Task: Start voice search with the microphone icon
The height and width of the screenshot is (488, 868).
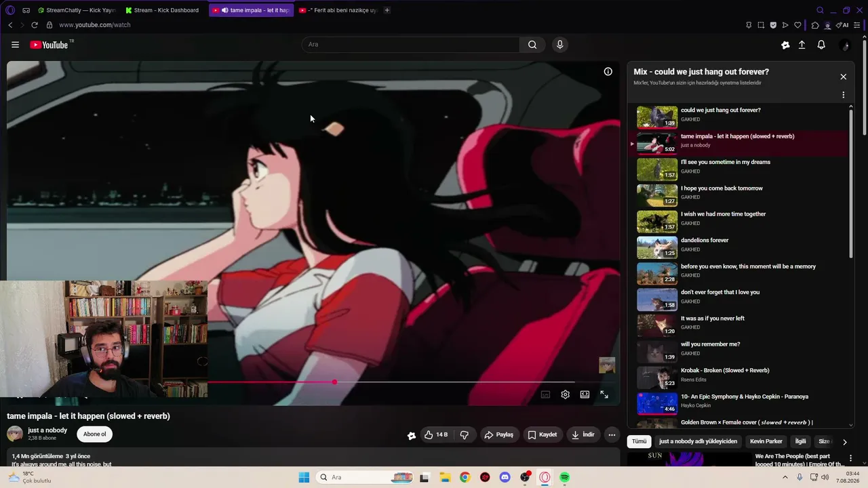Action: coord(559,45)
